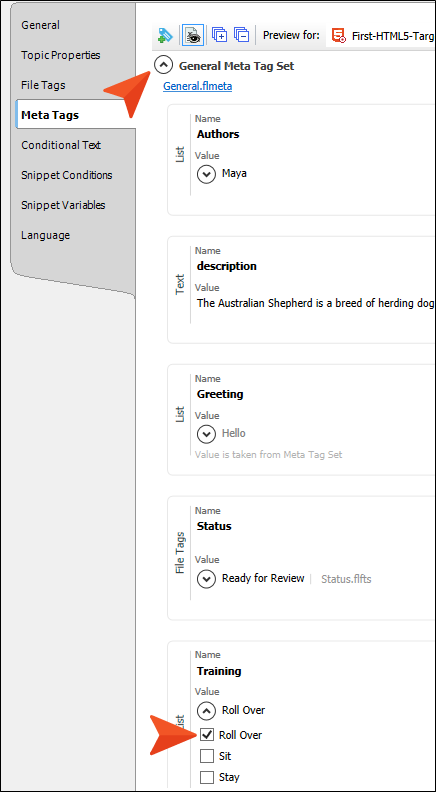This screenshot has height=792, width=436.
Task: Enable the Stay checkbox
Action: (x=207, y=777)
